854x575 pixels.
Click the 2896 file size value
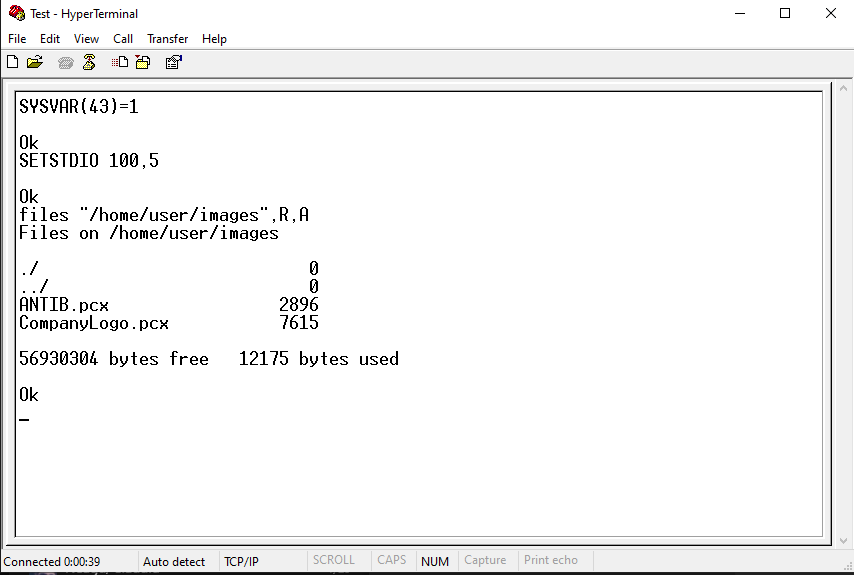[x=298, y=305]
